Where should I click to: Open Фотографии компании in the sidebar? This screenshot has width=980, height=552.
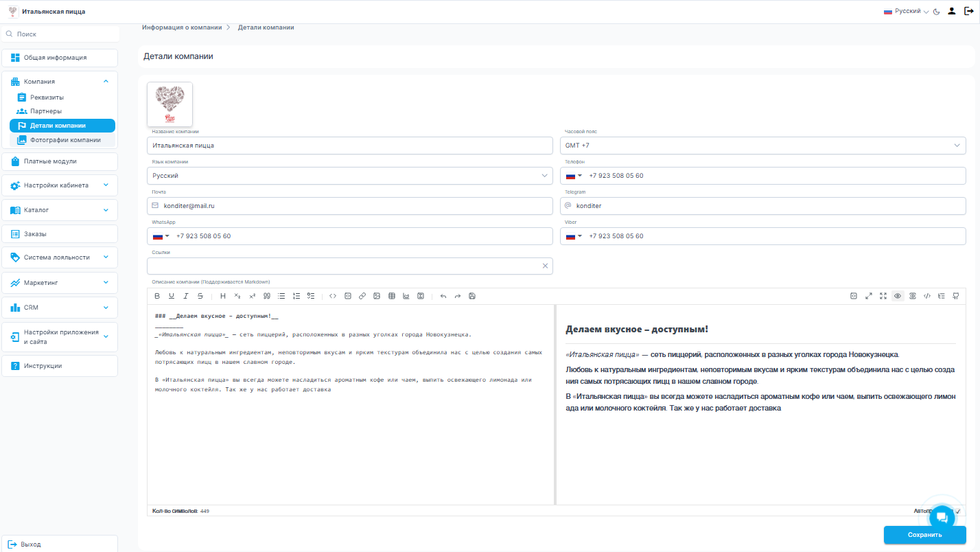(x=65, y=140)
